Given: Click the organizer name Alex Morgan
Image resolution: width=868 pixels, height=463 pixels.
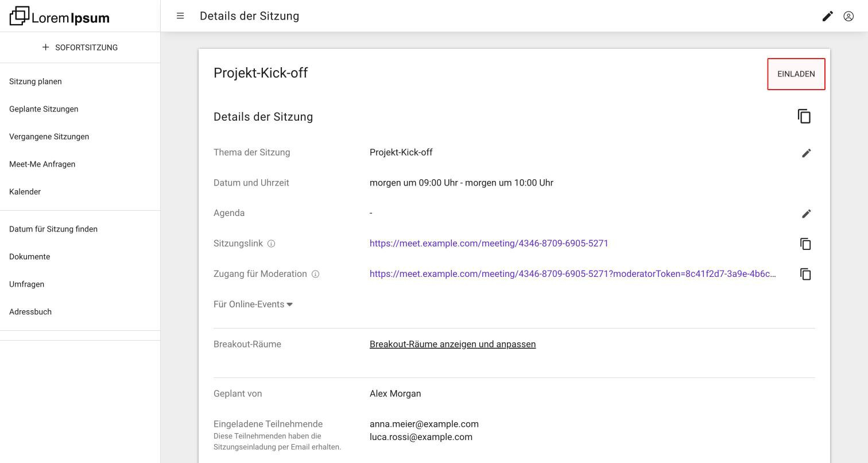Looking at the screenshot, I should click(395, 393).
